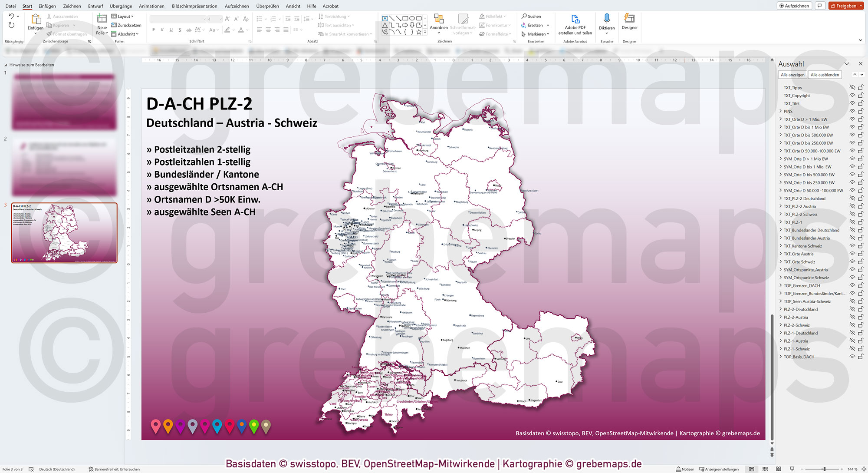Click the Freigeben button
The image size is (868, 473).
tap(845, 6)
